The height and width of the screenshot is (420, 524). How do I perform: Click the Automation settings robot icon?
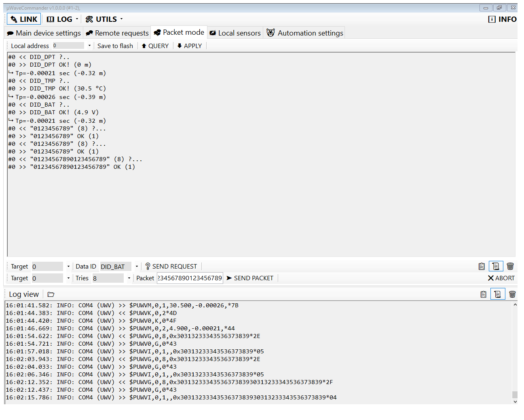pos(270,33)
